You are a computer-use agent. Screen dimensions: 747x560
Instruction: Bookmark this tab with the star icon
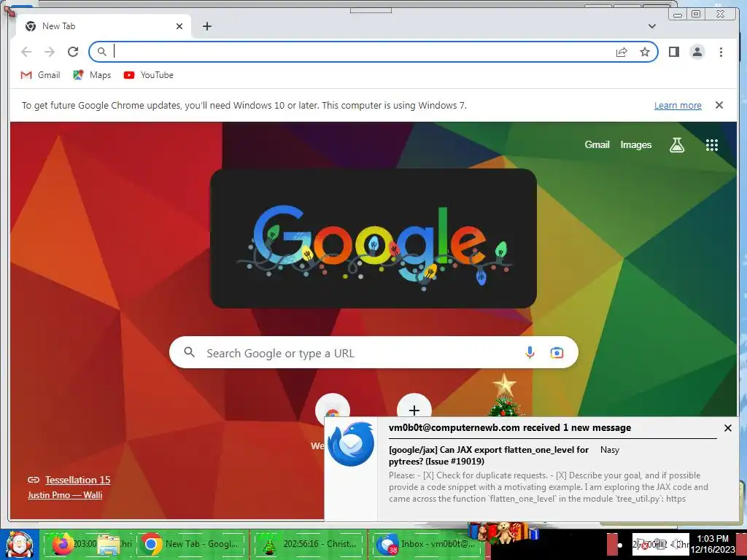tap(645, 52)
